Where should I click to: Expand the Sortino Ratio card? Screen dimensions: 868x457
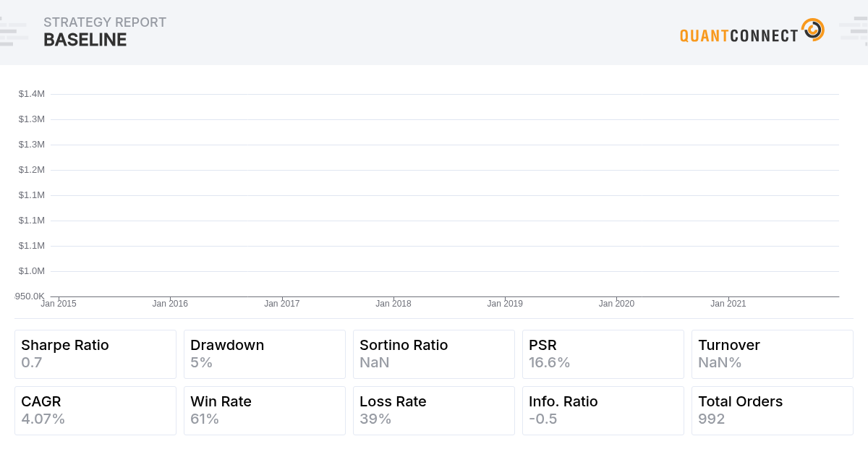(433, 354)
